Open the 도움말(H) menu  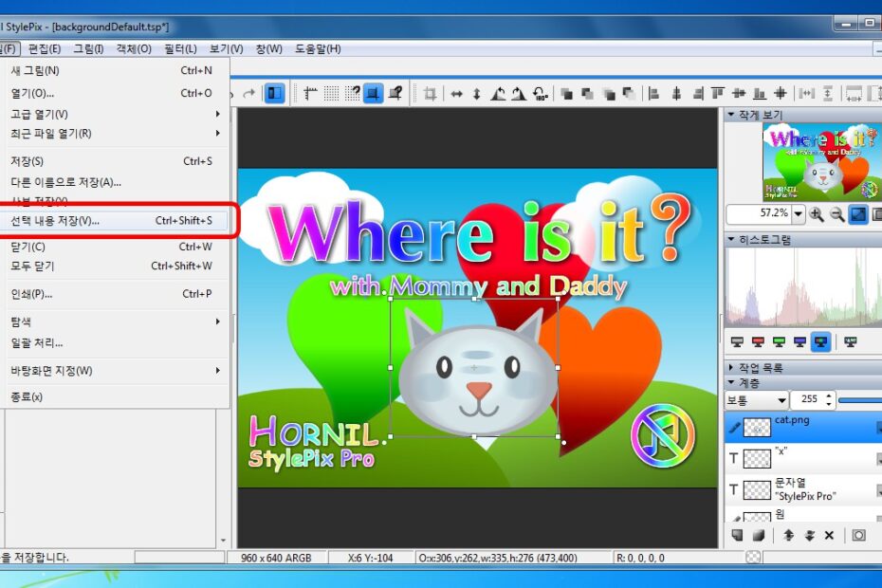click(318, 49)
